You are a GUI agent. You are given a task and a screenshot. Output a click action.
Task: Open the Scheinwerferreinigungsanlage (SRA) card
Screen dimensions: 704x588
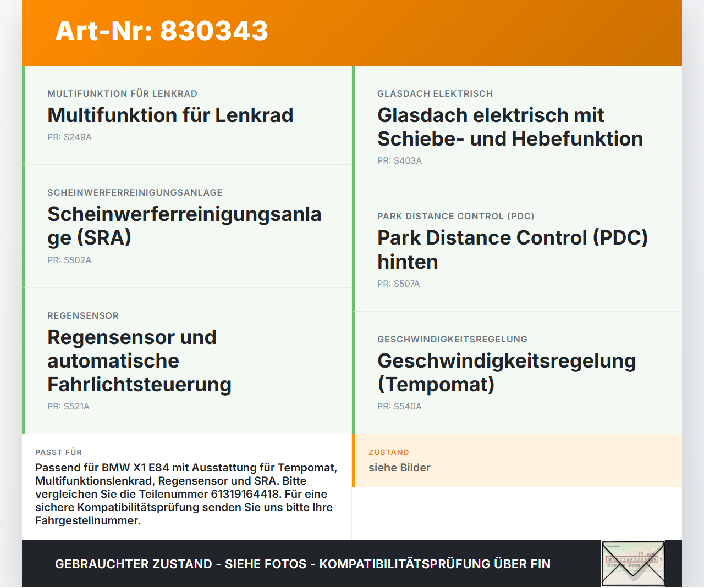(187, 226)
